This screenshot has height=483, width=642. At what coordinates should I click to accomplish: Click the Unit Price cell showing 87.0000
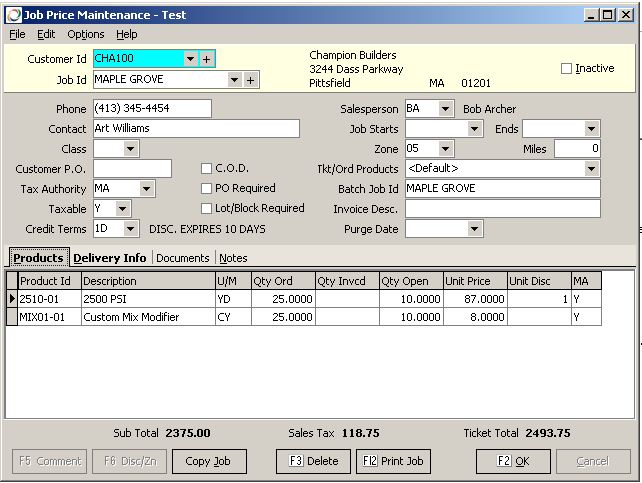pos(474,299)
